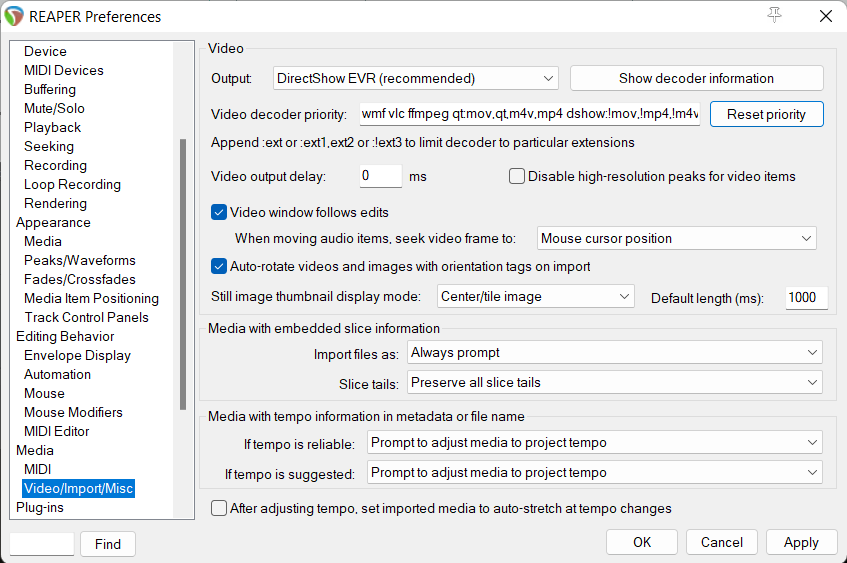Select Mouse Modifiers in the sidebar
The width and height of the screenshot is (847, 563).
pyautogui.click(x=73, y=412)
